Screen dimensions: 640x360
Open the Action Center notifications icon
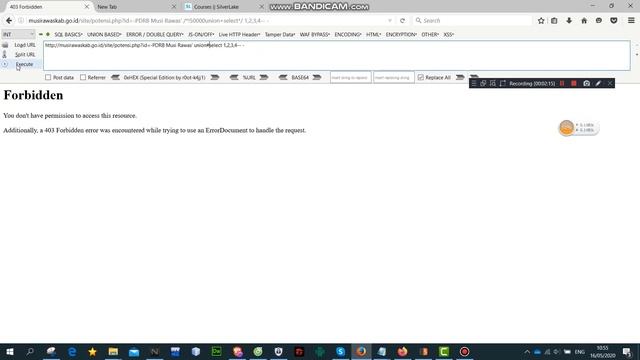click(x=627, y=351)
